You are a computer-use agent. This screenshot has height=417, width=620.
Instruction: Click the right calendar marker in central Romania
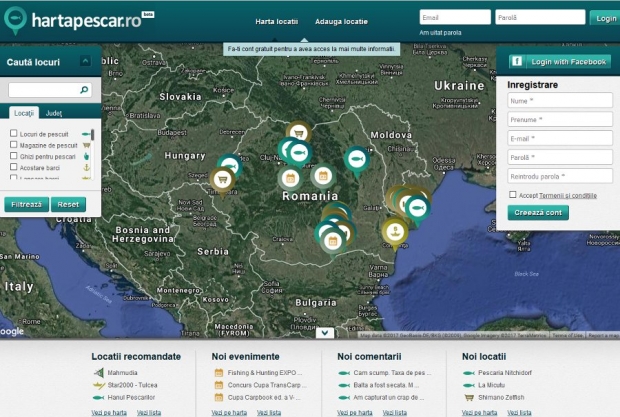pyautogui.click(x=323, y=176)
